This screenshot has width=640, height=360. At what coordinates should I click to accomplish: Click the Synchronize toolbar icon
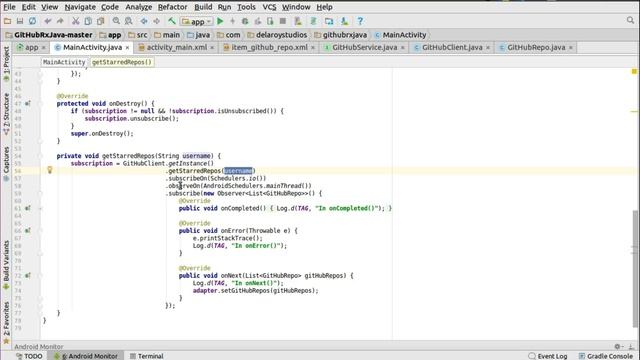click(x=32, y=21)
